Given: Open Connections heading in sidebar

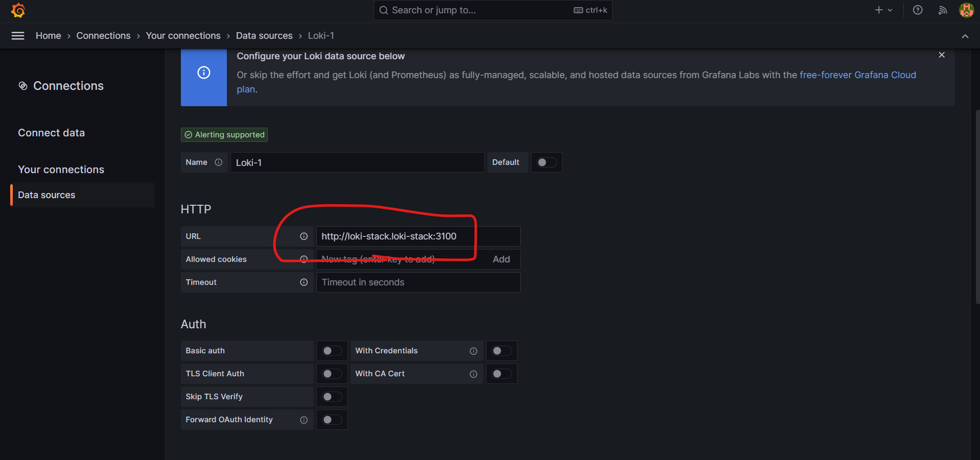Looking at the screenshot, I should [68, 86].
